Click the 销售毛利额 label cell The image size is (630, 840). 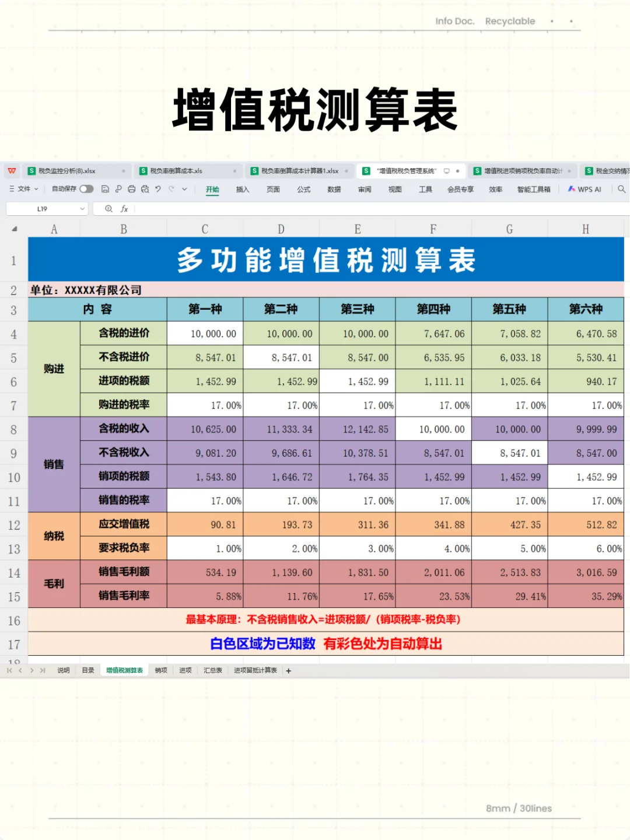(124, 572)
